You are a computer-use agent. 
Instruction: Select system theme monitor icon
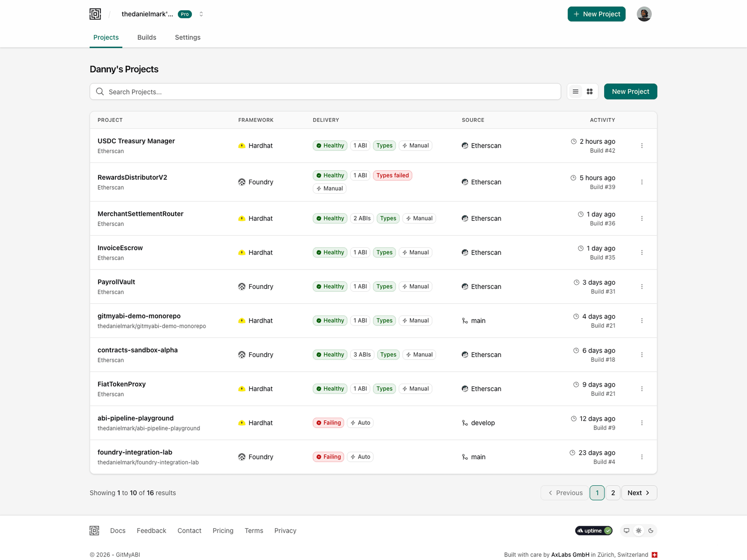627,531
